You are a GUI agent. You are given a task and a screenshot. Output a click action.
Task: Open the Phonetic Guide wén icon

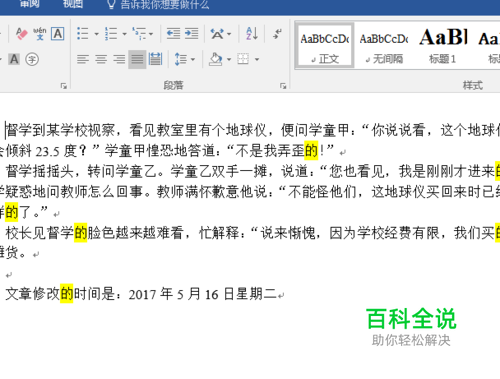(40, 34)
